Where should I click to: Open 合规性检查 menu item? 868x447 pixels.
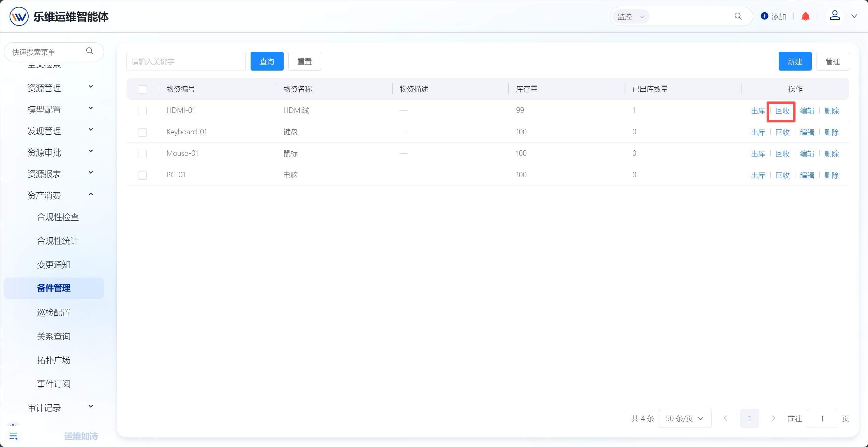tap(58, 217)
